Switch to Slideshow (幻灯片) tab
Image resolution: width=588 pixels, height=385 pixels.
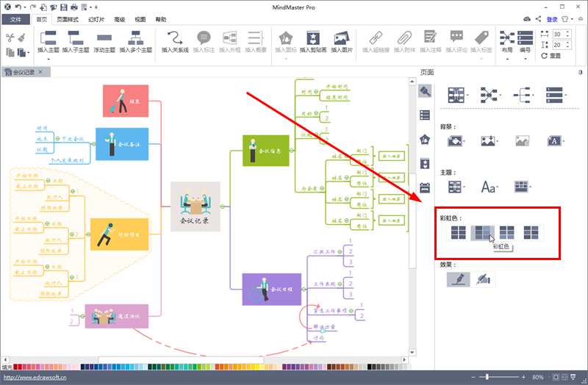click(x=96, y=20)
